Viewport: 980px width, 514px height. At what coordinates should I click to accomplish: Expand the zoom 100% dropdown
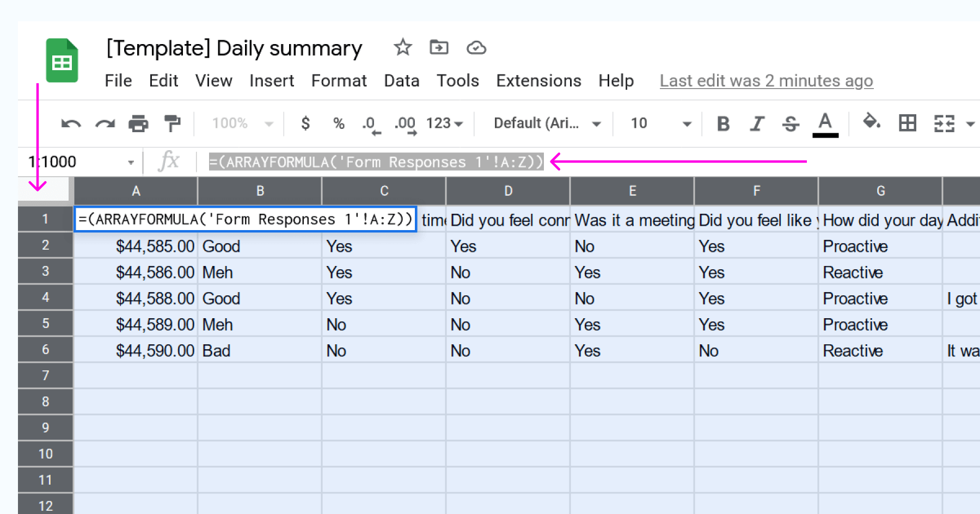(x=242, y=123)
